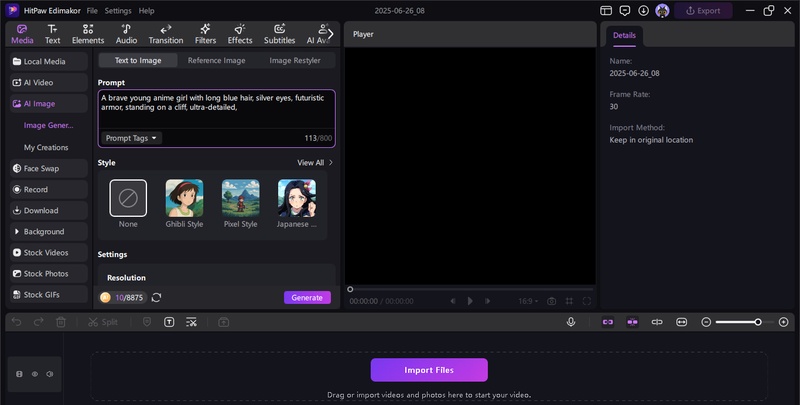Viewport: 800px width, 405px height.
Task: Step to next frame
Action: point(488,301)
